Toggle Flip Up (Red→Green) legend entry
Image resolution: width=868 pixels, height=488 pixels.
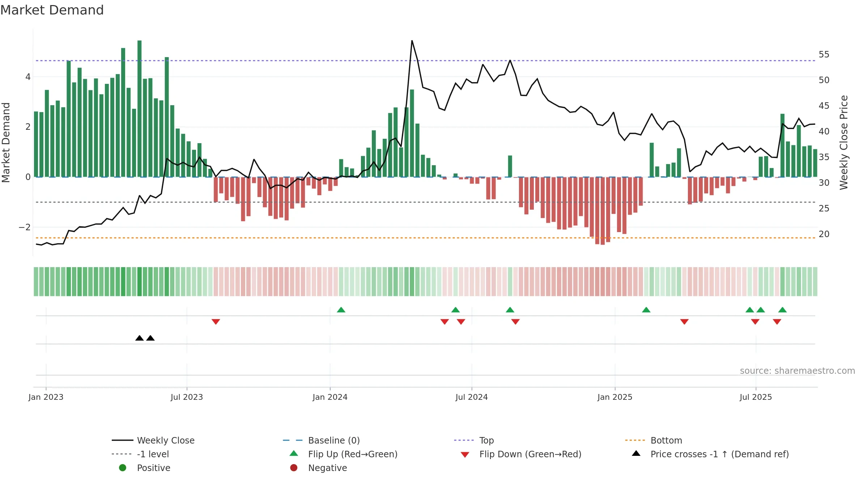click(x=344, y=454)
